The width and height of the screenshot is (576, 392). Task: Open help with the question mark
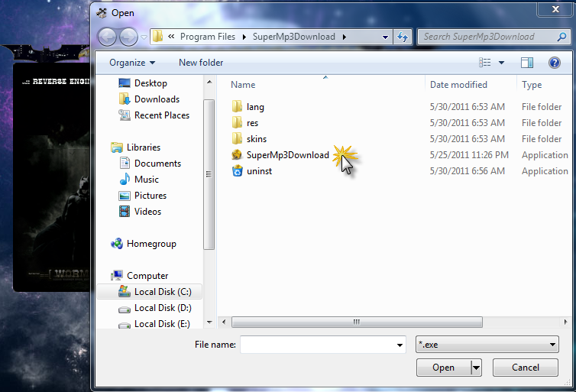click(555, 63)
